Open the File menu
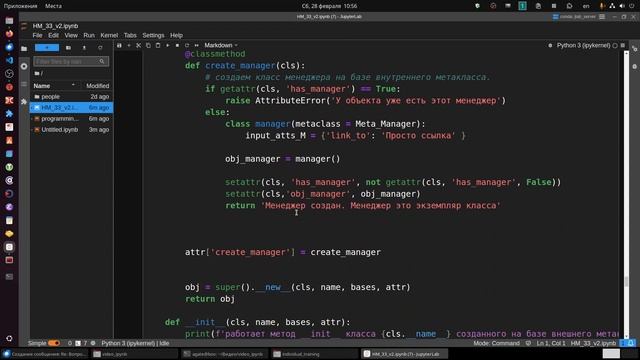The height and width of the screenshot is (360, 640). click(x=37, y=36)
